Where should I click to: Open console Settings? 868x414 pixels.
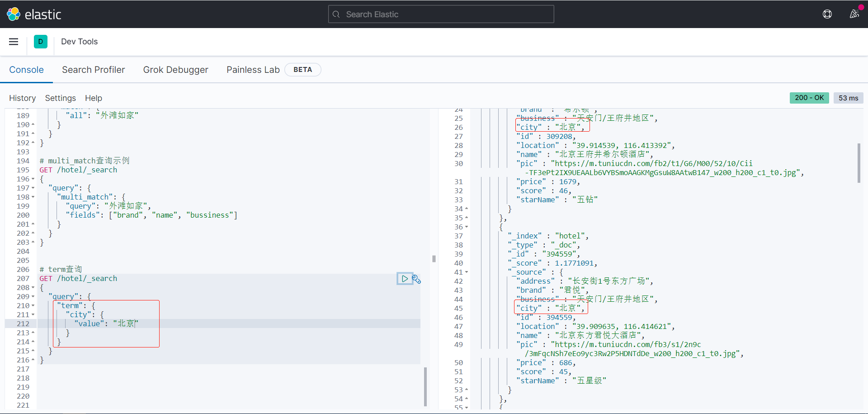[x=60, y=98]
